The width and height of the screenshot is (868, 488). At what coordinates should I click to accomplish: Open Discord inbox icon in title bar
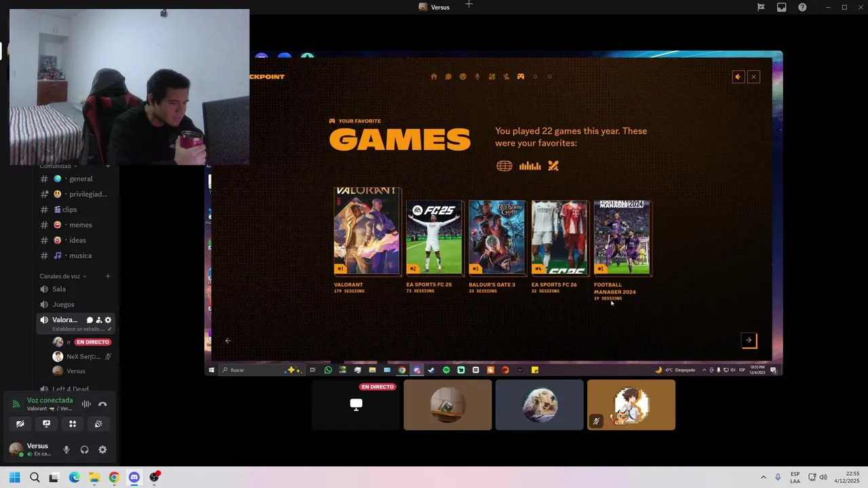(x=782, y=7)
